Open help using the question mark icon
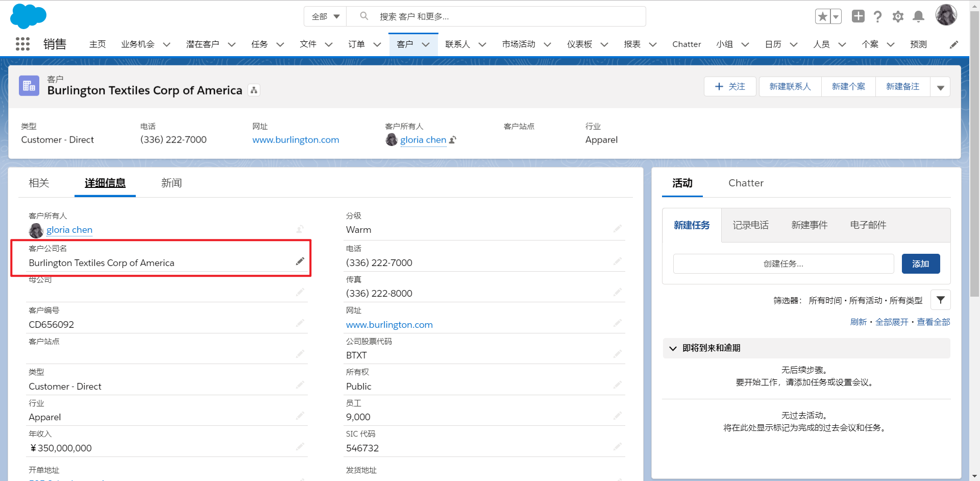 point(878,16)
